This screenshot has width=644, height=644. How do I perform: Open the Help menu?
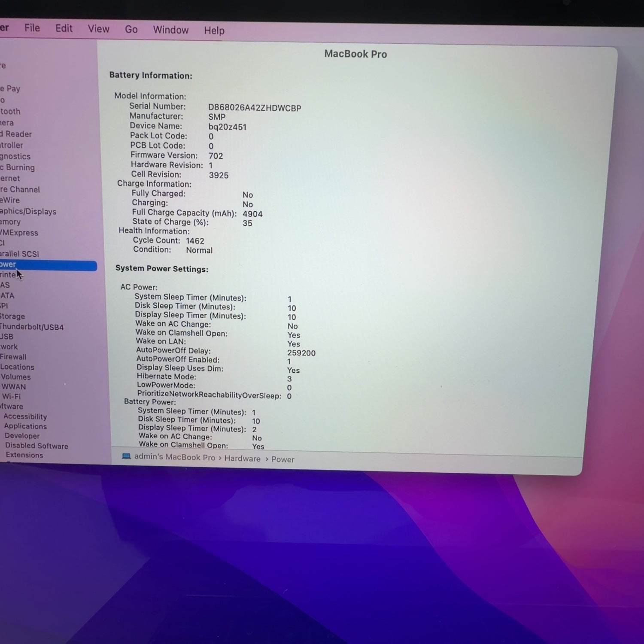214,30
